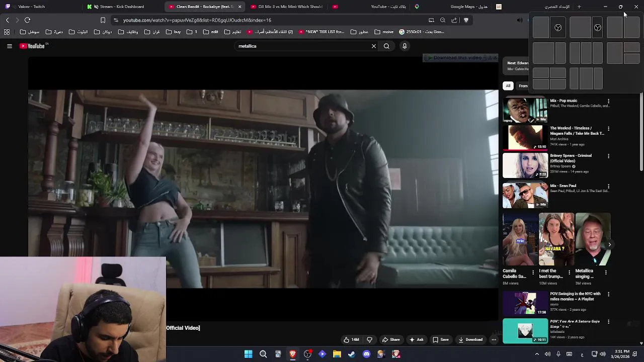Start voice search with microphone icon
This screenshot has width=644, height=362.
point(405,46)
